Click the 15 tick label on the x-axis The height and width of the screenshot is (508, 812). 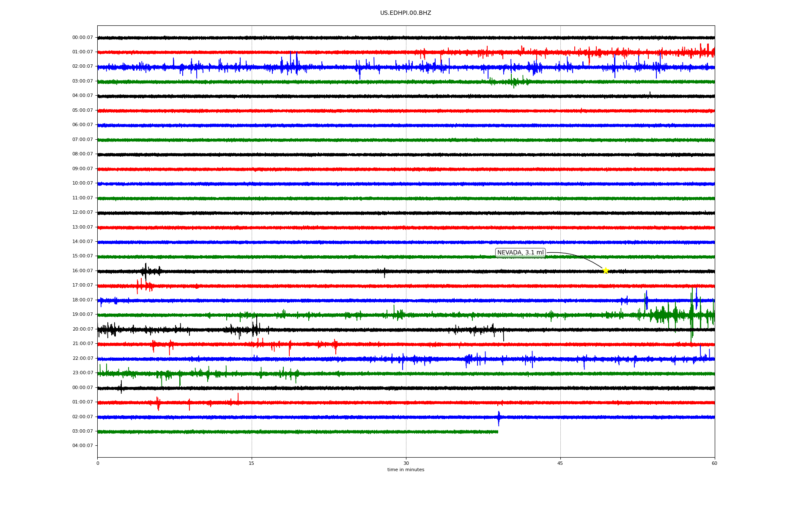(x=252, y=463)
